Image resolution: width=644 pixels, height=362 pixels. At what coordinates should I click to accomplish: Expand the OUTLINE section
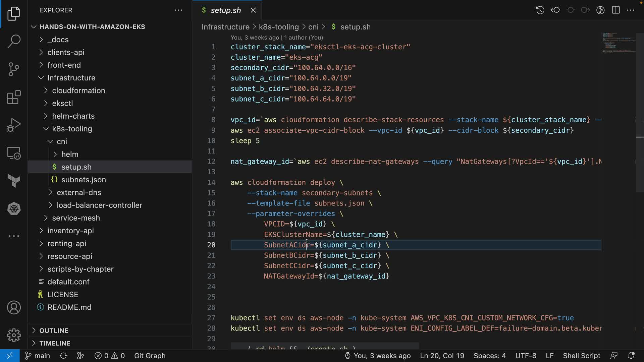coord(54,330)
